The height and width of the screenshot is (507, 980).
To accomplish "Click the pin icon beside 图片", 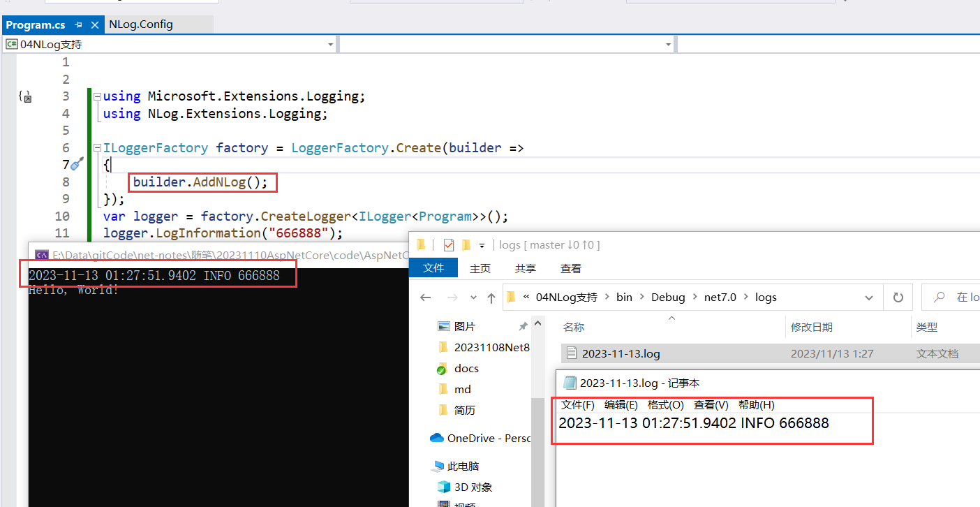I will click(523, 326).
